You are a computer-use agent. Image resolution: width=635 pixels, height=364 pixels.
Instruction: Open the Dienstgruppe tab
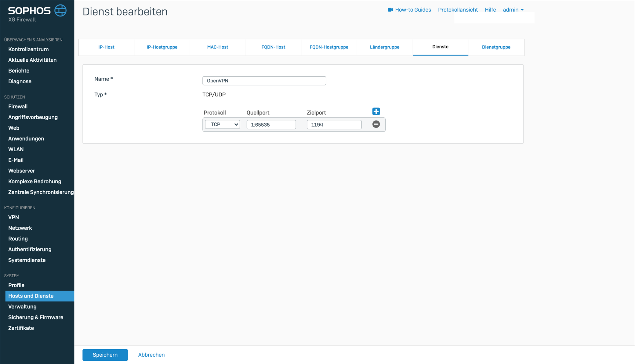point(496,47)
